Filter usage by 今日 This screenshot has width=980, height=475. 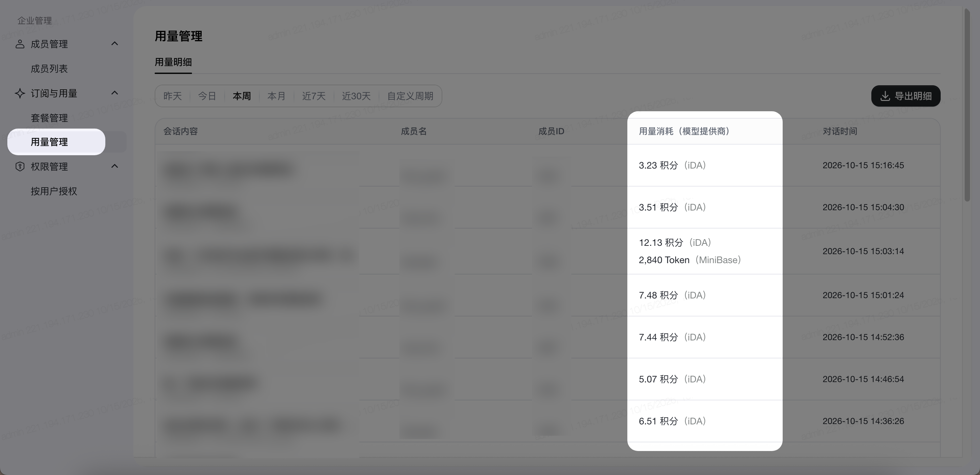[x=207, y=96]
